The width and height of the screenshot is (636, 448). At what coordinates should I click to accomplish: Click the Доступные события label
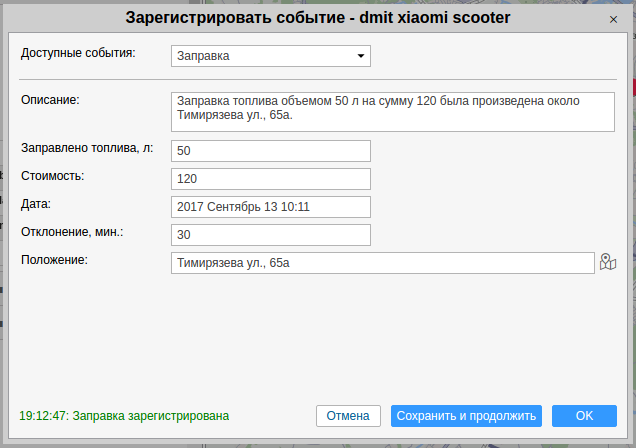[x=78, y=52]
